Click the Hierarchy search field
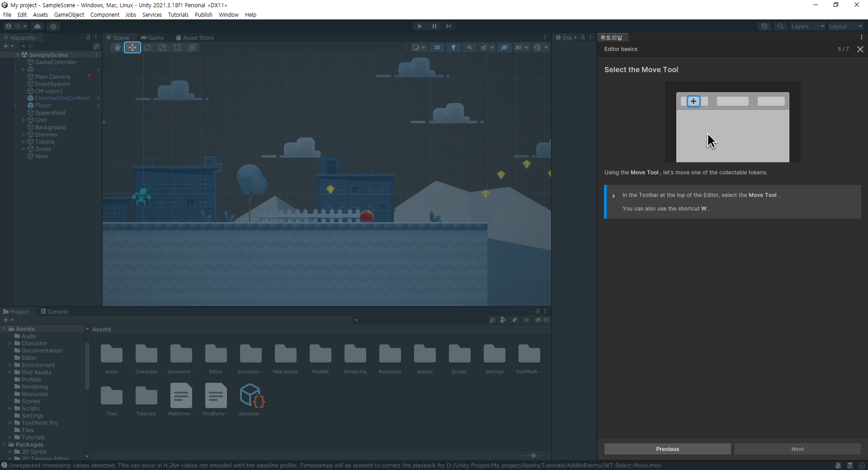 click(57, 46)
